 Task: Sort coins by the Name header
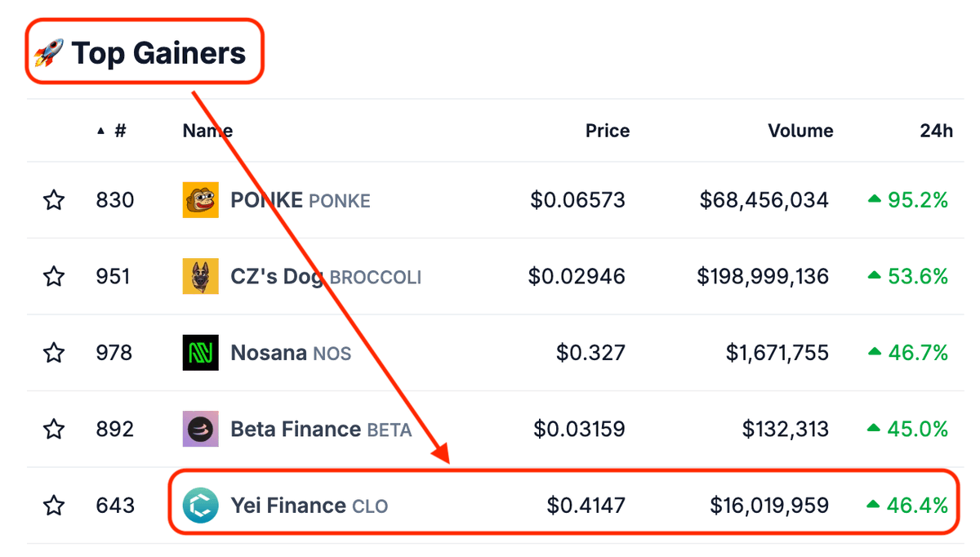[x=207, y=131]
